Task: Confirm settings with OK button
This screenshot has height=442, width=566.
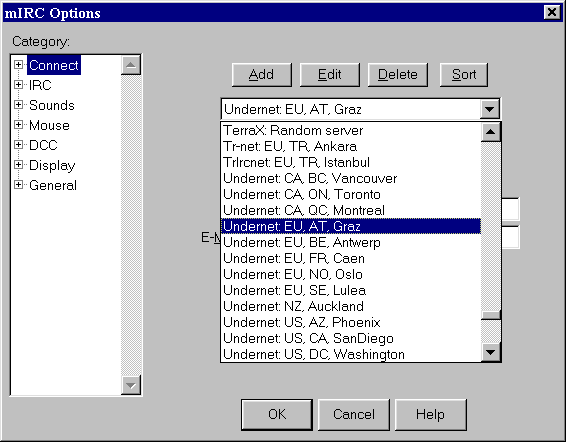Action: [x=277, y=415]
